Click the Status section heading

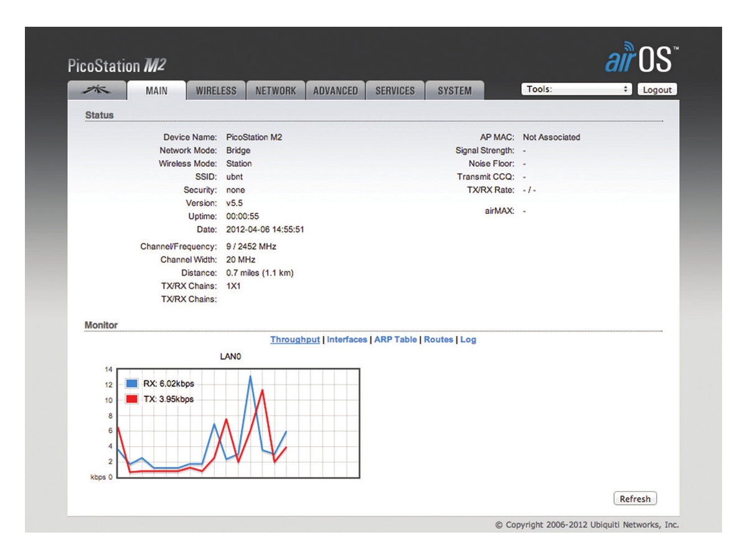coord(100,115)
